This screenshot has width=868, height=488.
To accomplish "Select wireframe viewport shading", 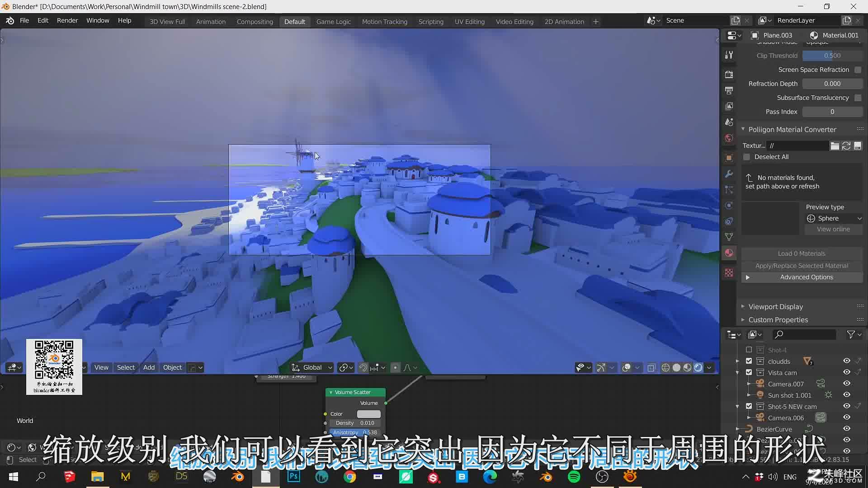I will pyautogui.click(x=665, y=367).
